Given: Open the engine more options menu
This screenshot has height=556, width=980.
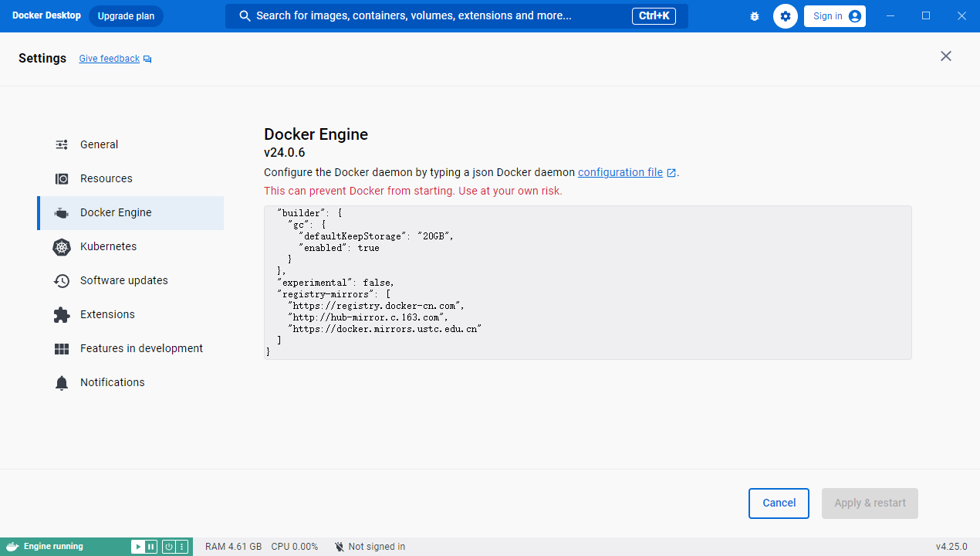Looking at the screenshot, I should click(182, 547).
